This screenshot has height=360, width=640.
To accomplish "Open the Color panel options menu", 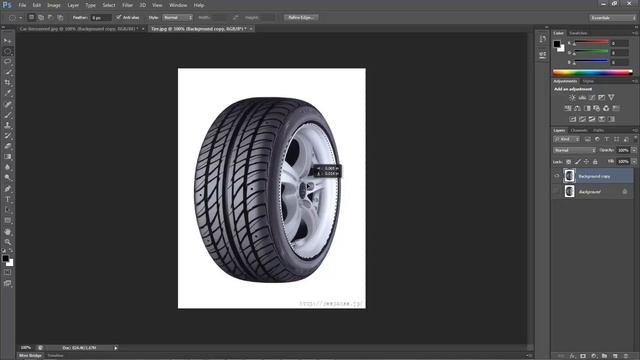I will point(635,33).
